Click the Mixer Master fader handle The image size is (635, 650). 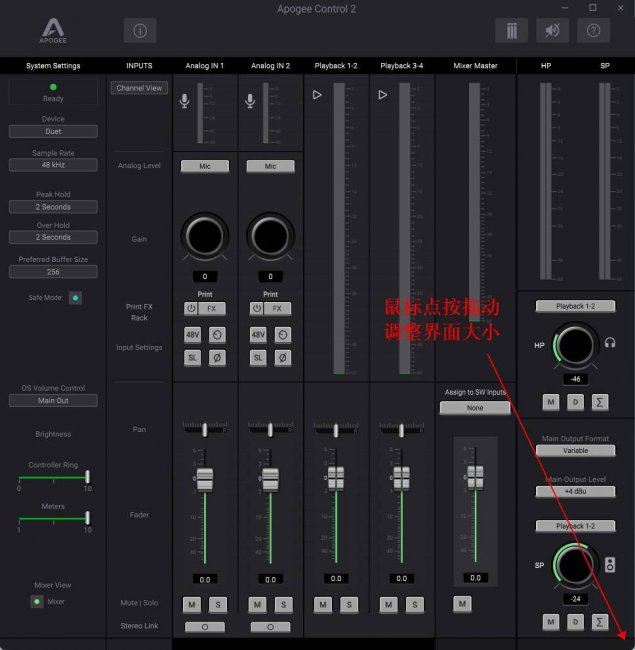[475, 478]
